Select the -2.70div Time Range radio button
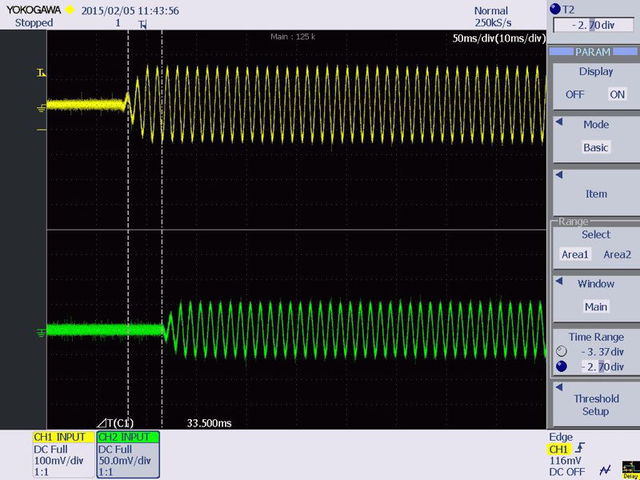The width and height of the screenshot is (640, 480). [560, 366]
